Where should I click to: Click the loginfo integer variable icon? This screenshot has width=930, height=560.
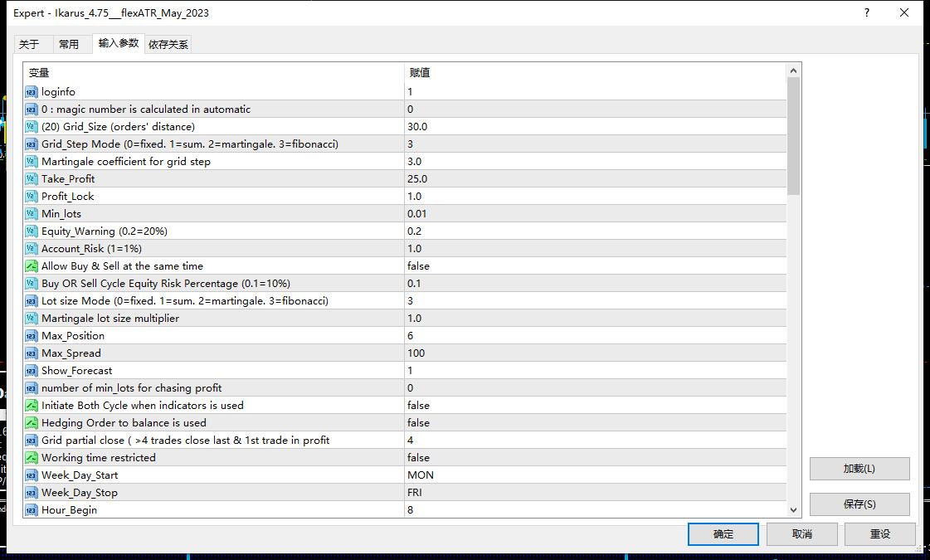point(32,92)
